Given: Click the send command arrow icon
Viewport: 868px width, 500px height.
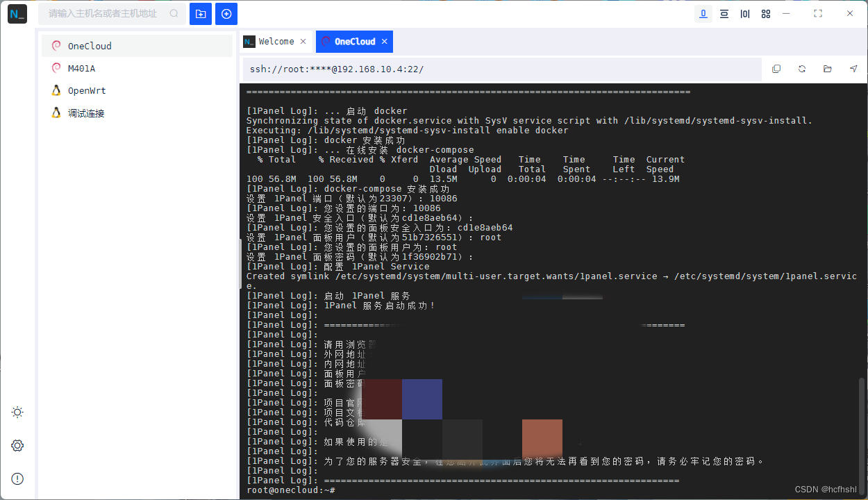Looking at the screenshot, I should click(853, 69).
